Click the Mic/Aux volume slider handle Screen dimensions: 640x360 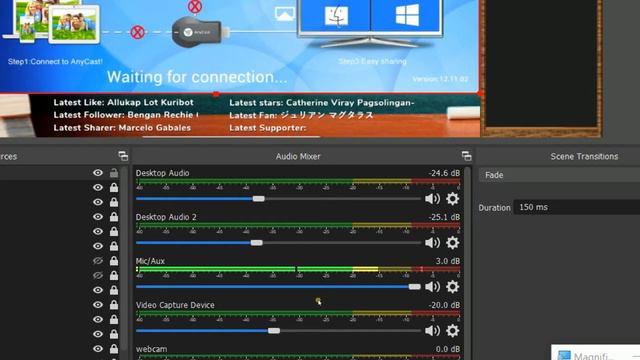pyautogui.click(x=414, y=287)
